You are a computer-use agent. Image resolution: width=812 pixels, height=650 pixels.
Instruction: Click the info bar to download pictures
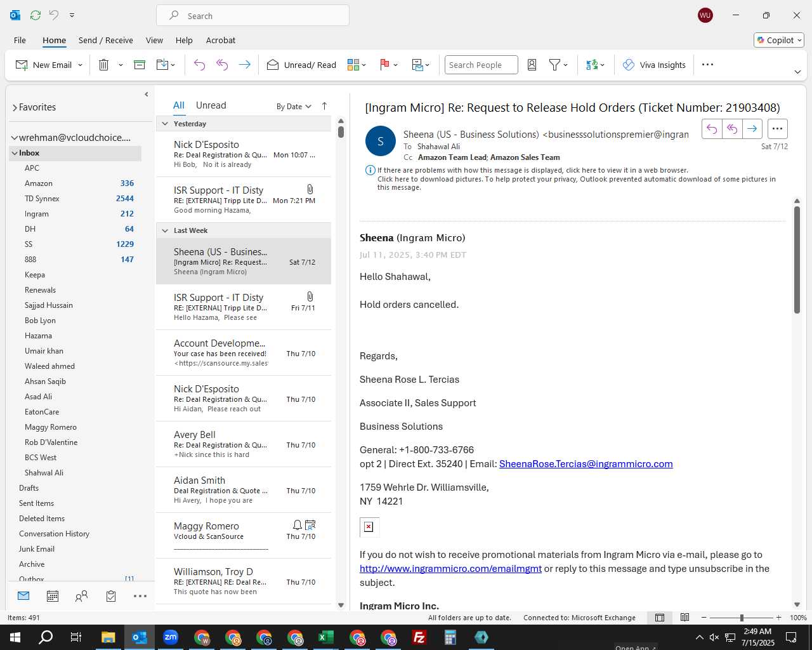(x=576, y=183)
